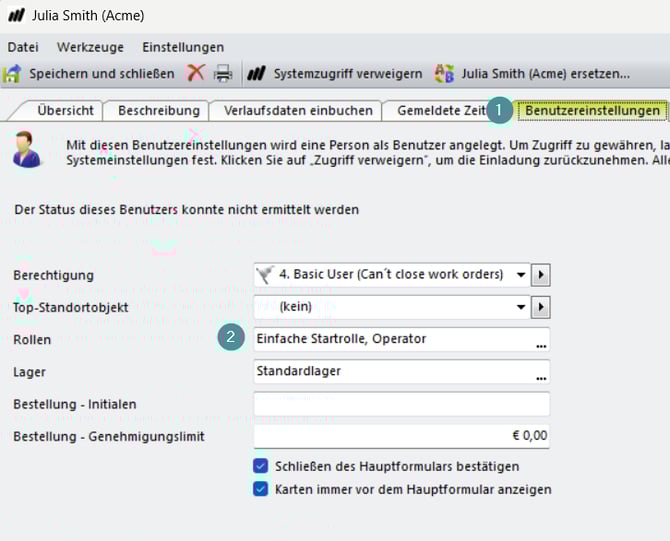Screen dimensions: 670x541
Task: Click the AB replace icon in toolbar
Action: (x=444, y=74)
